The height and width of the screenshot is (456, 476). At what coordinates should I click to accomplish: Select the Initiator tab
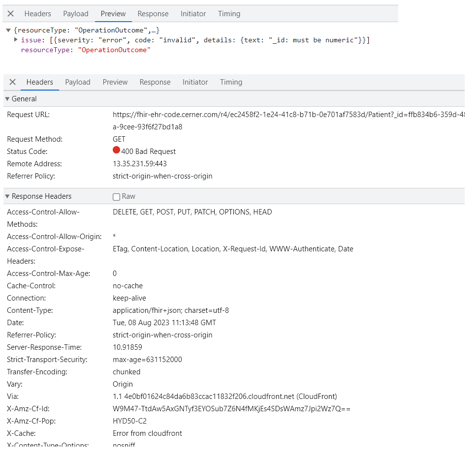click(x=193, y=14)
